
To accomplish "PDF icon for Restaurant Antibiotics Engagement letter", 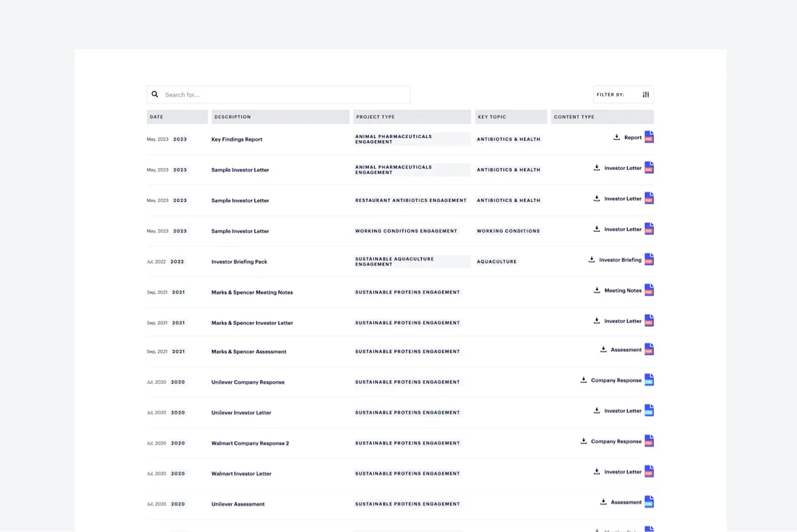I will (x=649, y=198).
